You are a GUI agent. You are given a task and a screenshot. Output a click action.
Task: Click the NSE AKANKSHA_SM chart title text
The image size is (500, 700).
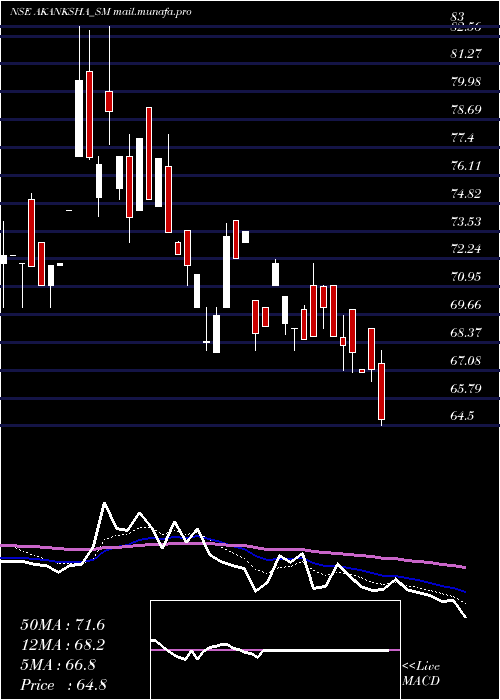pos(101,12)
